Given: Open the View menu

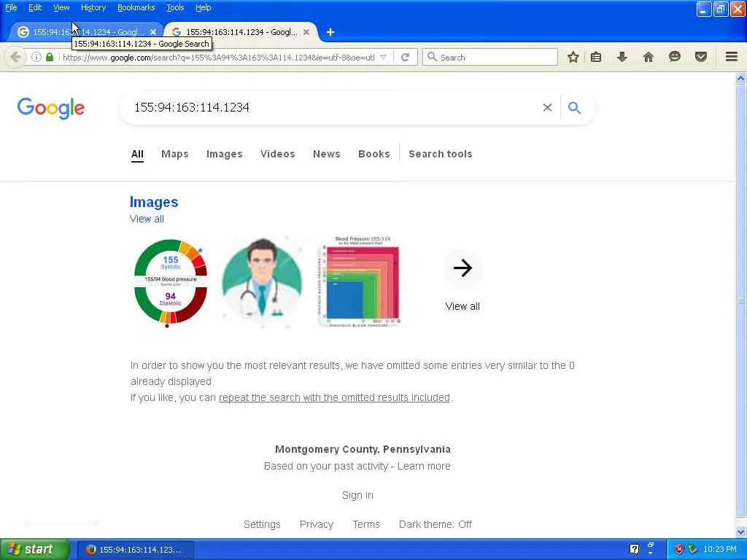Looking at the screenshot, I should [61, 7].
